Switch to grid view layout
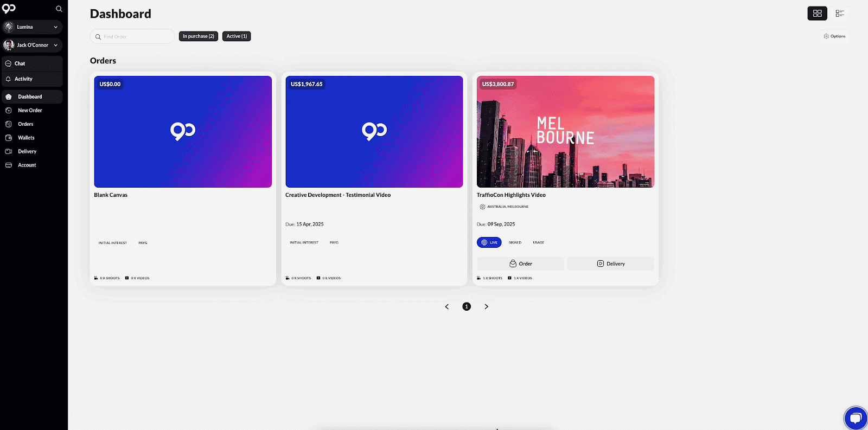The height and width of the screenshot is (430, 868). (x=817, y=14)
